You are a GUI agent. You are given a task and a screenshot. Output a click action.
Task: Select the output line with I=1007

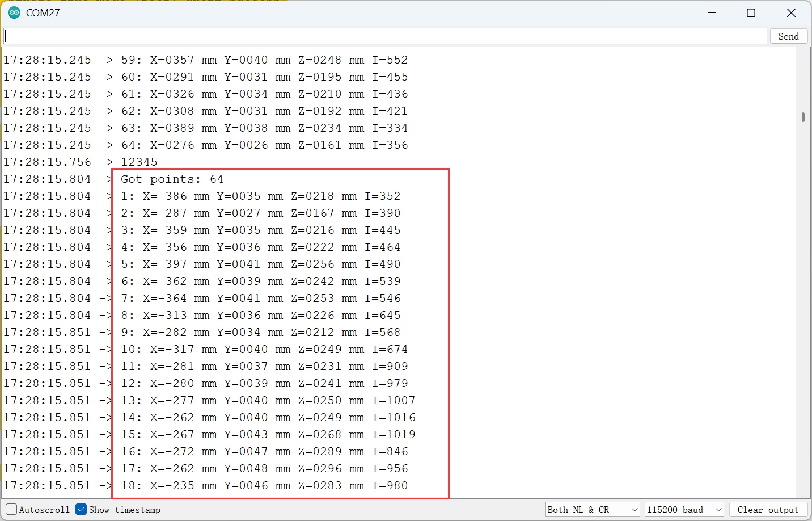268,401
